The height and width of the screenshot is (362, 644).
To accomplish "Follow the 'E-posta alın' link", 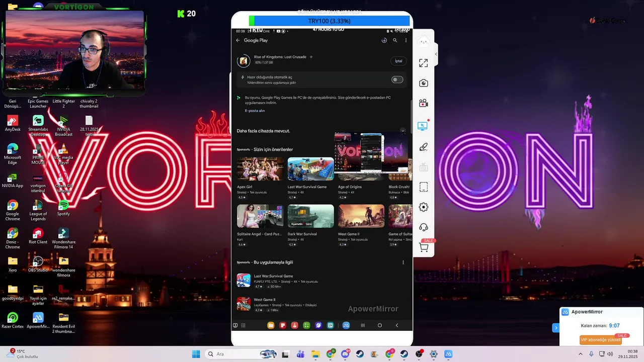I will click(255, 111).
